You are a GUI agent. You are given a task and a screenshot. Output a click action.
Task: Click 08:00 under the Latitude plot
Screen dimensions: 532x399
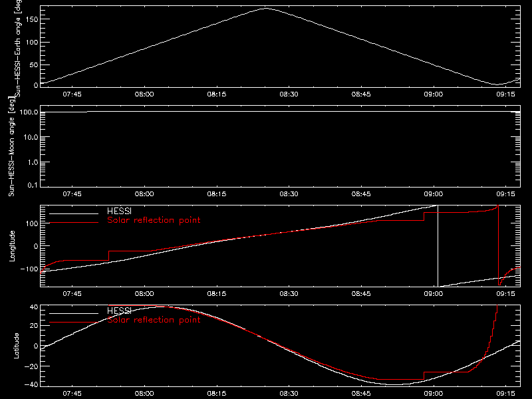144,394
